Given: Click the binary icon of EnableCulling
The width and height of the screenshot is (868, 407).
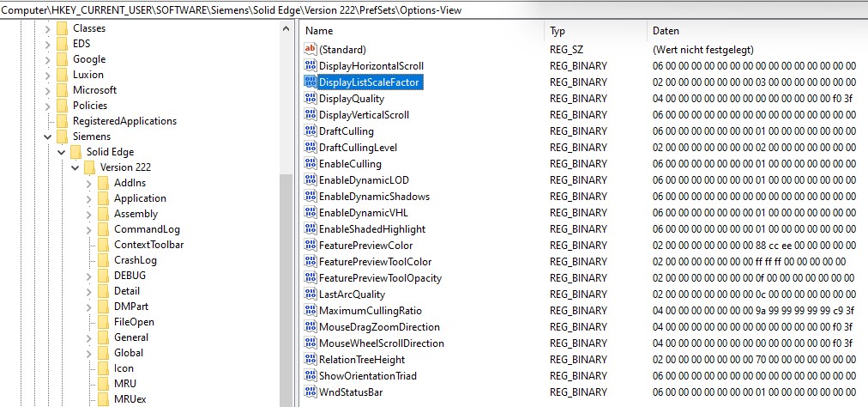Looking at the screenshot, I should 310,164.
